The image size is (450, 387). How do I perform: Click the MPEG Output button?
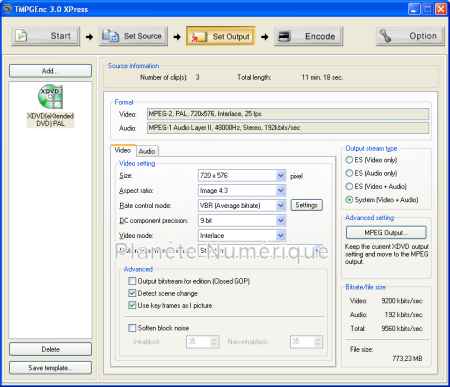coord(386,233)
